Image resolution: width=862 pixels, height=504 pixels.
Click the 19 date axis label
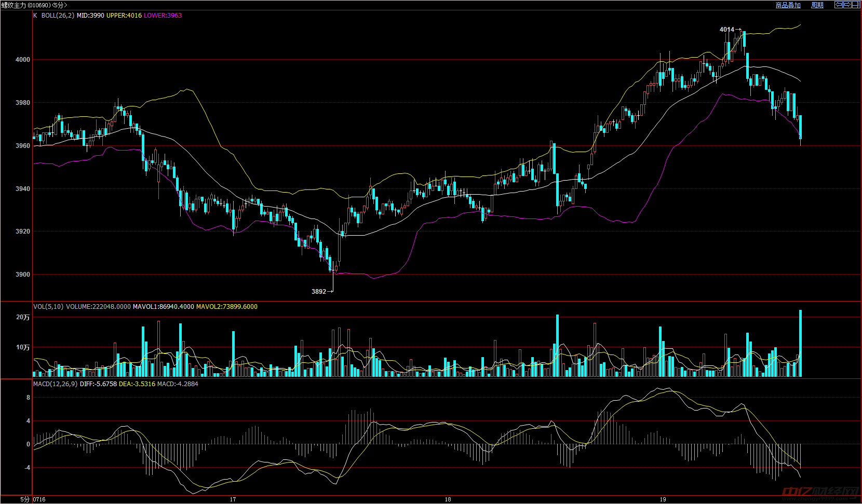point(663,500)
